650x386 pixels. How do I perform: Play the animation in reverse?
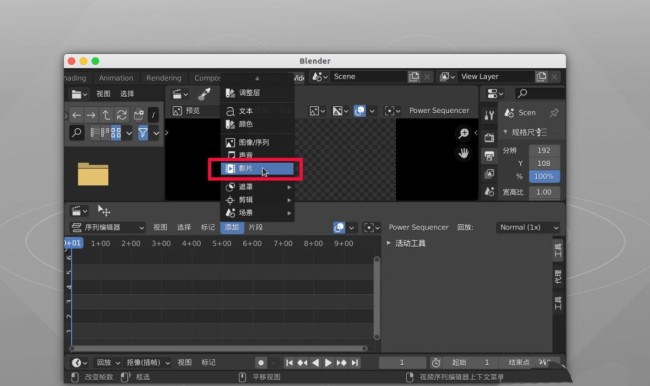315,363
